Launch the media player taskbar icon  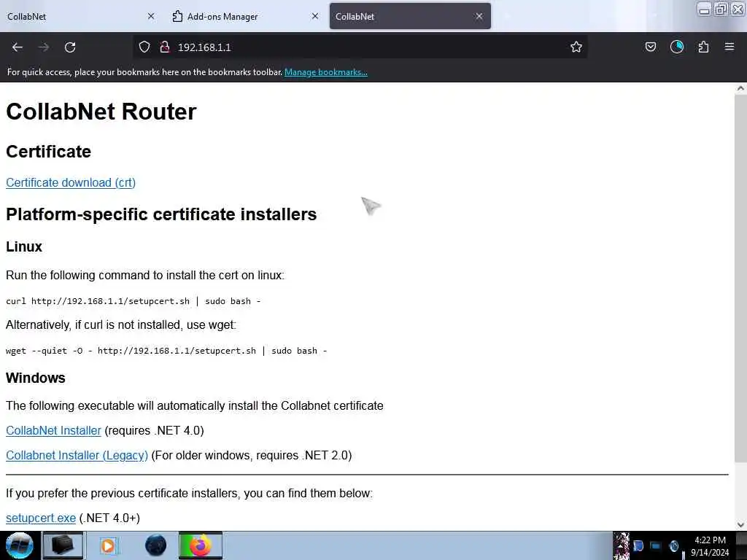point(108,545)
